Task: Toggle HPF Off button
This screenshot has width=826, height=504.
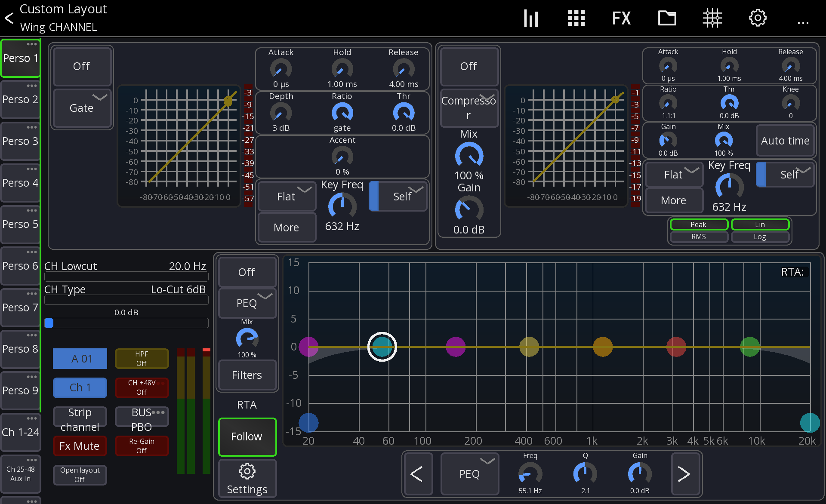Action: pyautogui.click(x=142, y=359)
